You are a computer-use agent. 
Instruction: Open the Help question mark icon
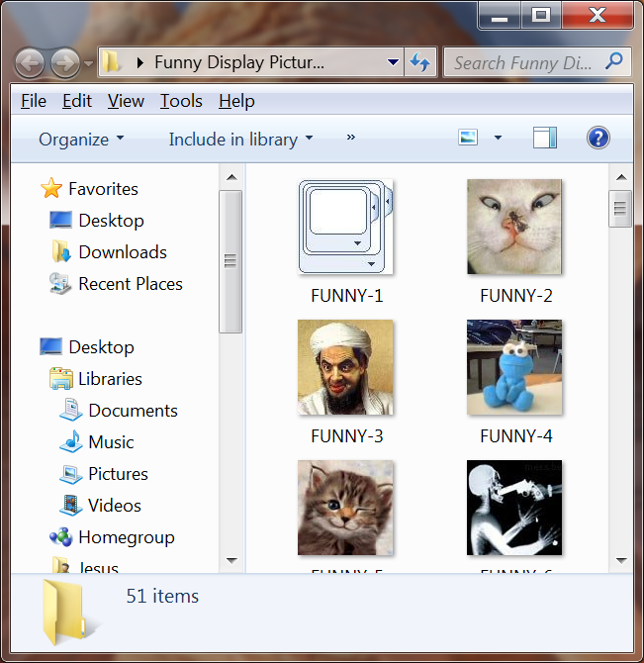[598, 139]
